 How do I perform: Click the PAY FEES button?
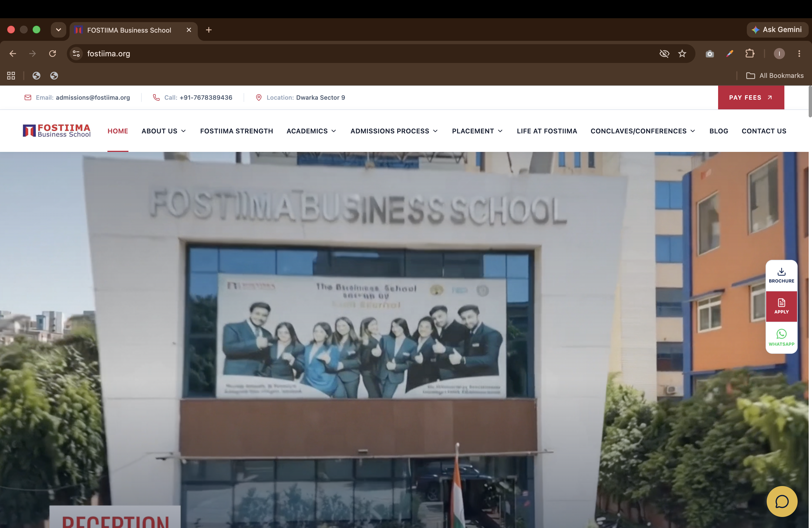point(751,97)
